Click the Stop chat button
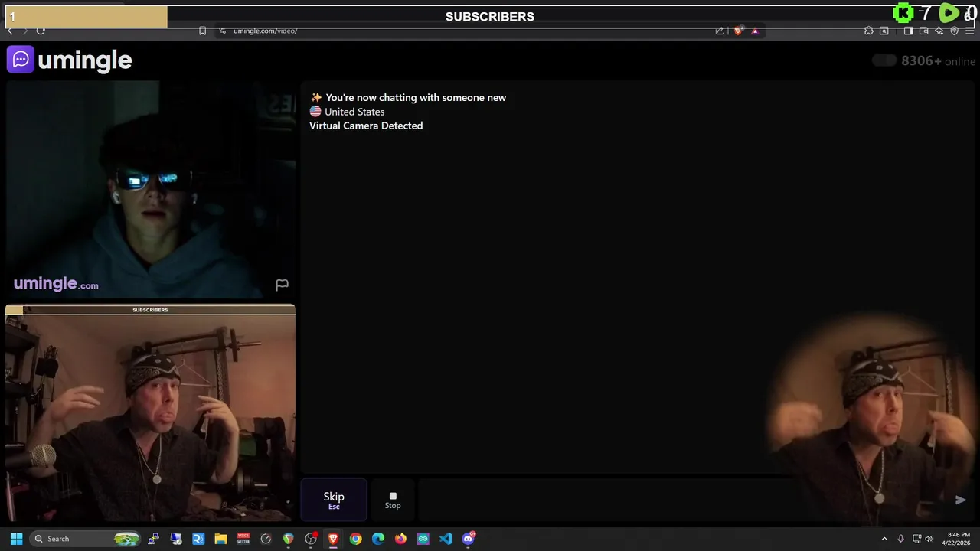The width and height of the screenshot is (980, 551). (393, 500)
